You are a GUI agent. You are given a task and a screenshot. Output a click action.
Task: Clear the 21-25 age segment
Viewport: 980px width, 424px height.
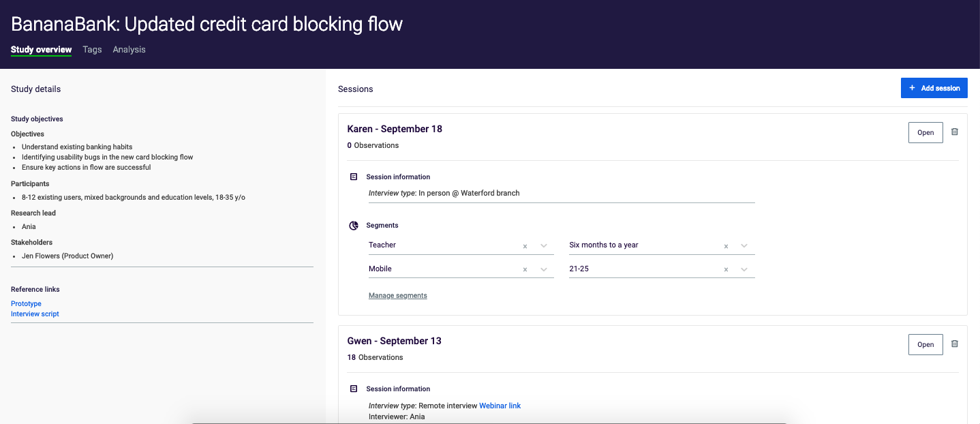pyautogui.click(x=726, y=270)
